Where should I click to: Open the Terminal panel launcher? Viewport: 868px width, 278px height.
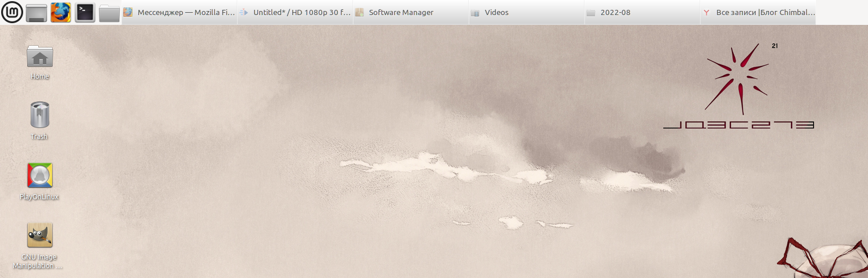click(85, 12)
